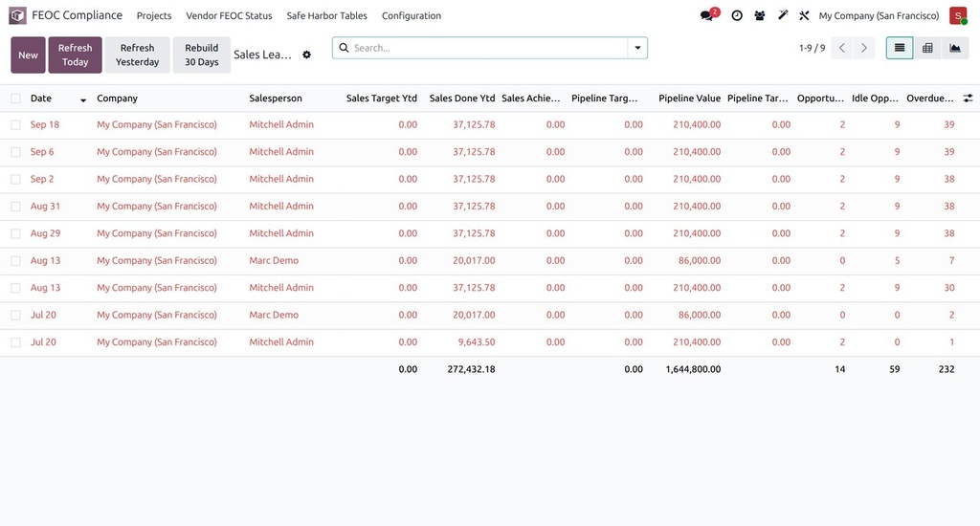Click Marc Demo in the Aug 13 row
Screen dimensions: 980x526
pos(274,260)
